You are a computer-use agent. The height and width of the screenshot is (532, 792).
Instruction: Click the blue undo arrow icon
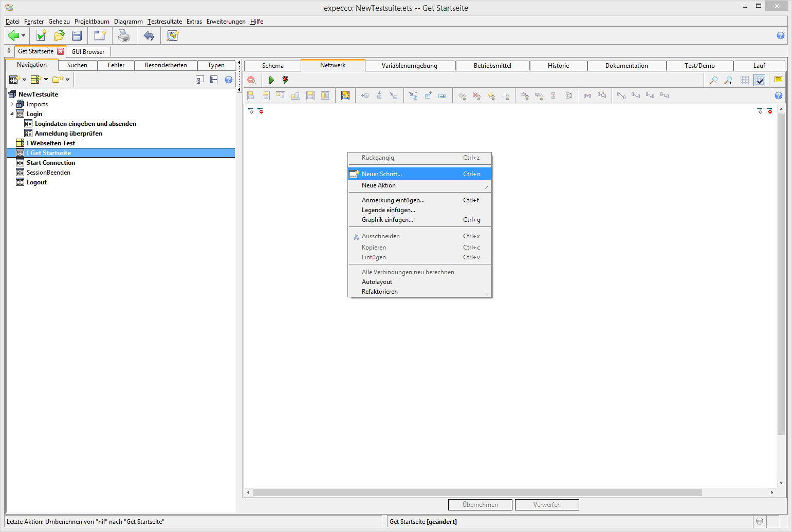[149, 35]
